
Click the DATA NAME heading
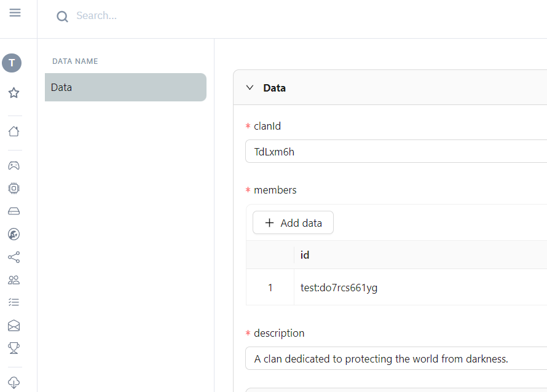[75, 61]
